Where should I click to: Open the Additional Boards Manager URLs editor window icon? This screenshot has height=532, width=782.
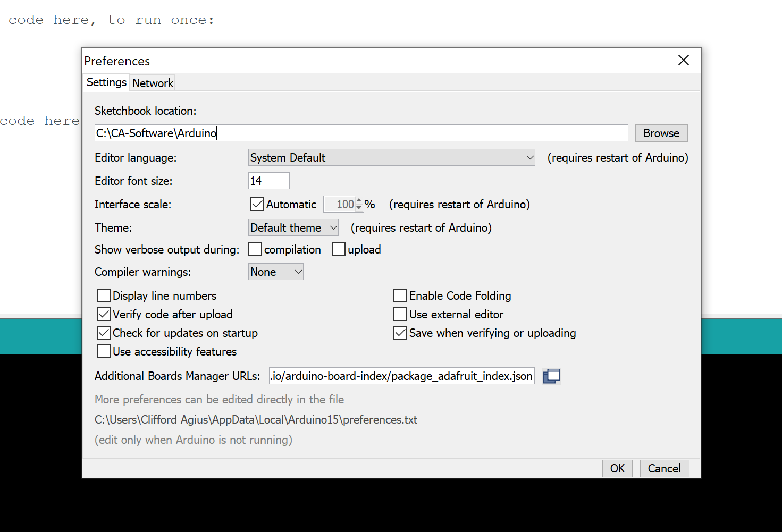click(551, 376)
